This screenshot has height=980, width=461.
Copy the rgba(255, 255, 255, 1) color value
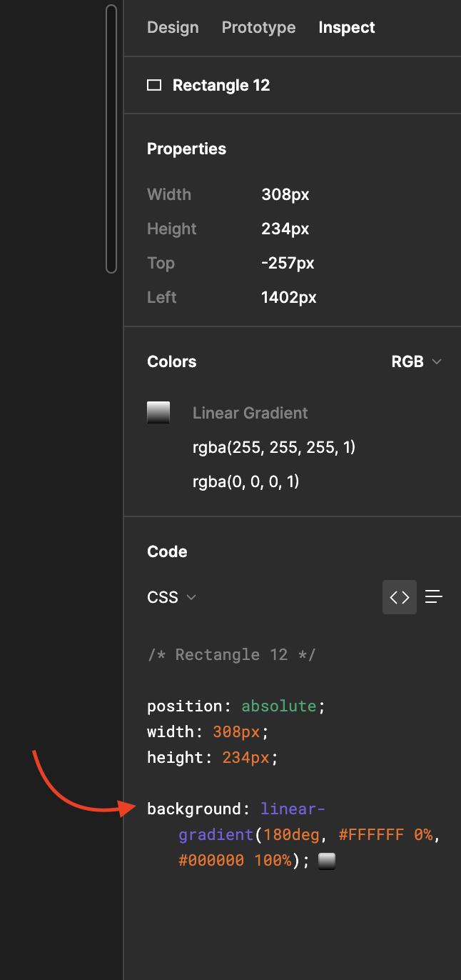coord(274,448)
